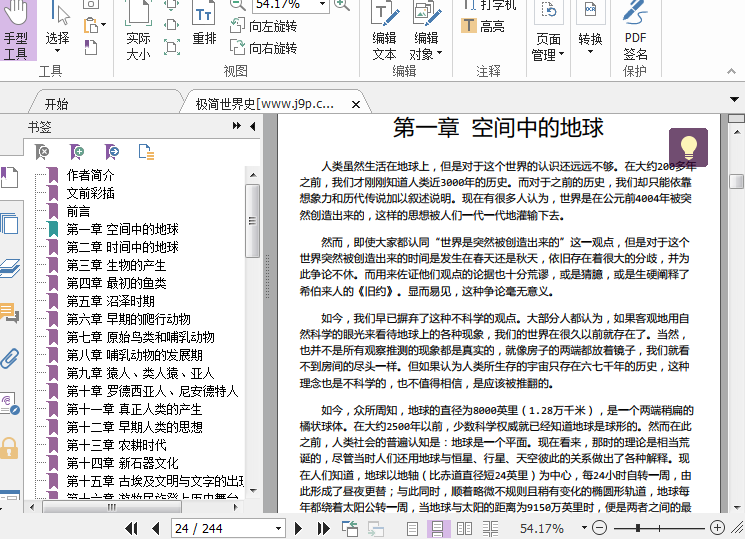Click the set bookmark destination icon
745x539 pixels.
tap(112, 152)
